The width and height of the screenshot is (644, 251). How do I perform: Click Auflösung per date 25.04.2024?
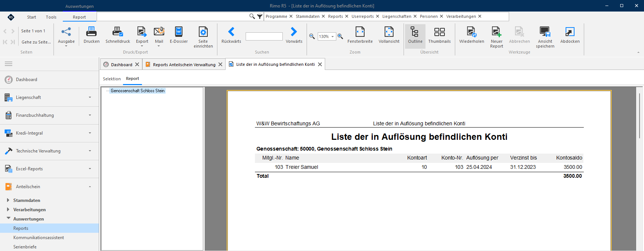point(479,167)
